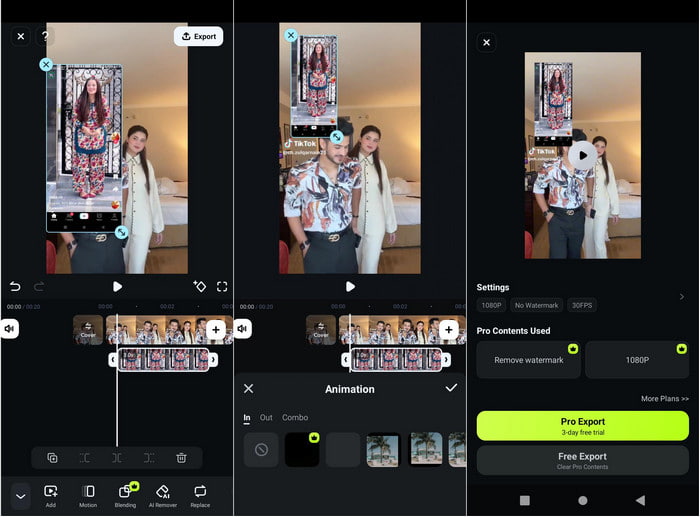Open Cover thumbnail in left timeline
Screen dimensions: 700x517
click(88, 330)
